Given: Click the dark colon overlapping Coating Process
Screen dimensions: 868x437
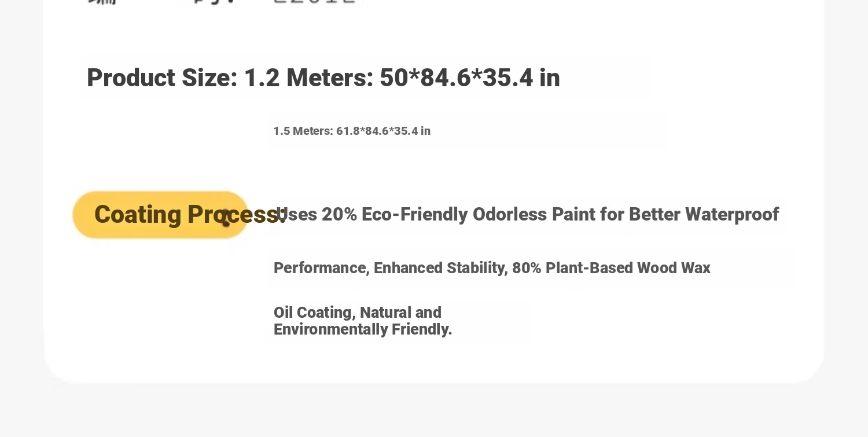Looking at the screenshot, I should pyautogui.click(x=226, y=218).
